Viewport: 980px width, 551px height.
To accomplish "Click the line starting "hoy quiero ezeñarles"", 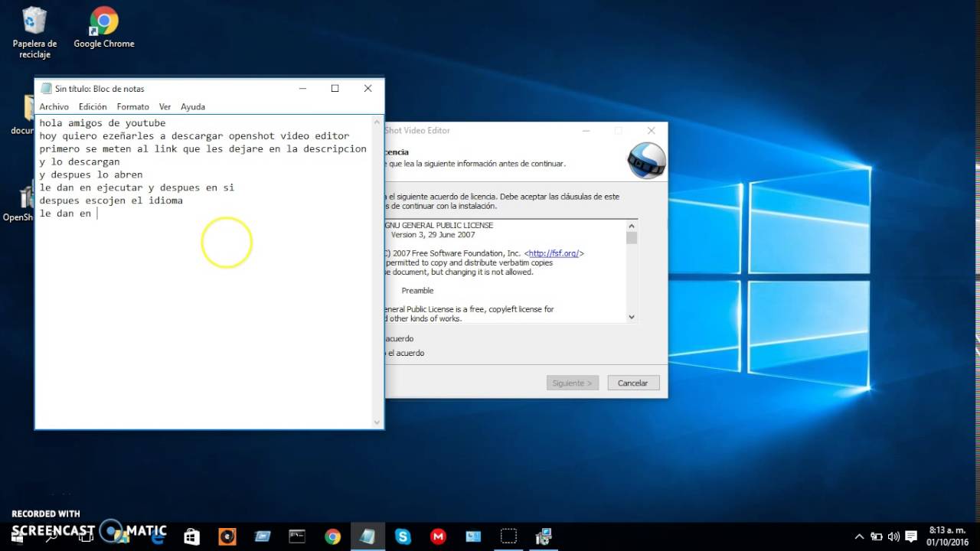I will (194, 135).
